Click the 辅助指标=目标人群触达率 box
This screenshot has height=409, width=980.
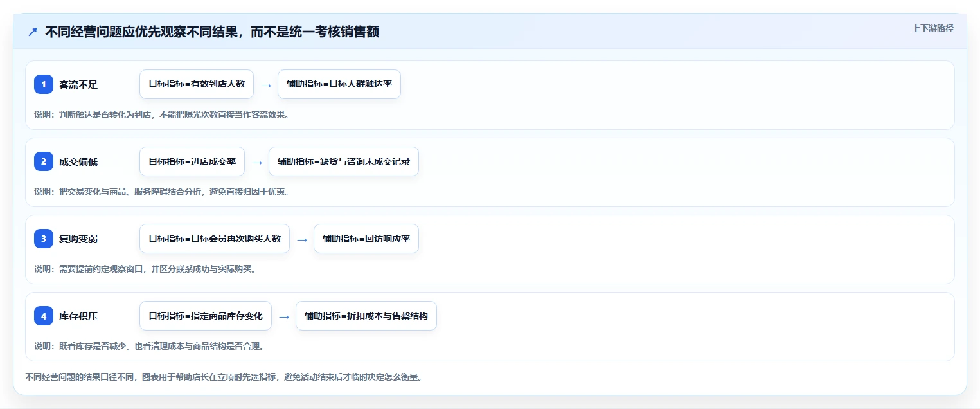point(339,84)
